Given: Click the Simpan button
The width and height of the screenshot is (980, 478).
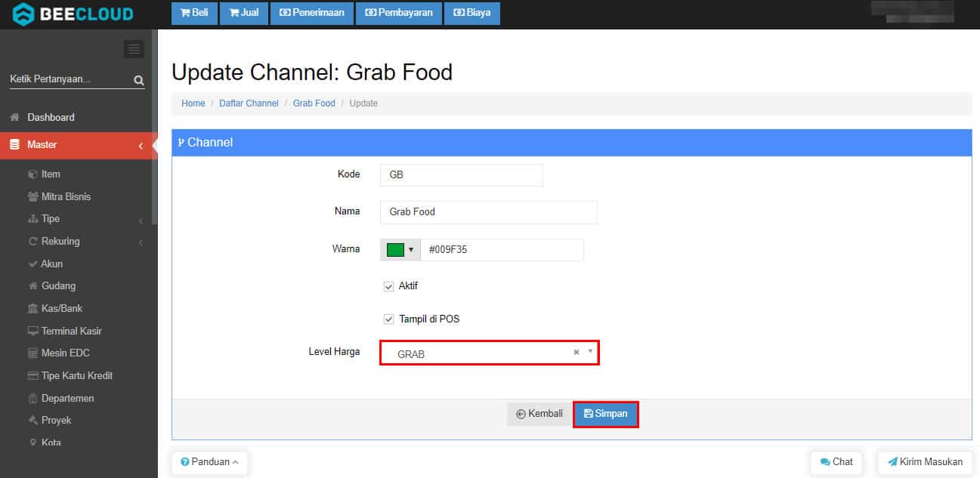Looking at the screenshot, I should click(606, 414).
